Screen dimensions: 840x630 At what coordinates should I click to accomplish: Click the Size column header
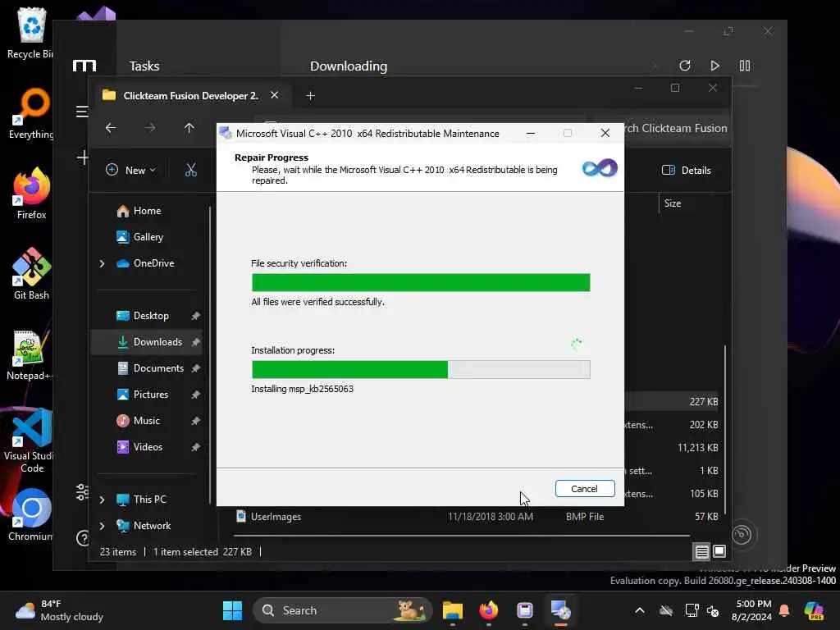click(x=673, y=203)
